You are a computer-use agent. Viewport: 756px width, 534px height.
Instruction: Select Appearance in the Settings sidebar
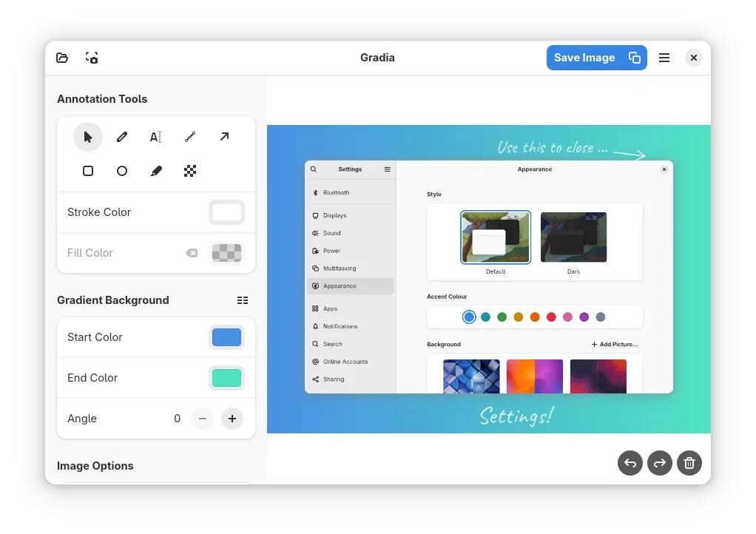tap(351, 285)
